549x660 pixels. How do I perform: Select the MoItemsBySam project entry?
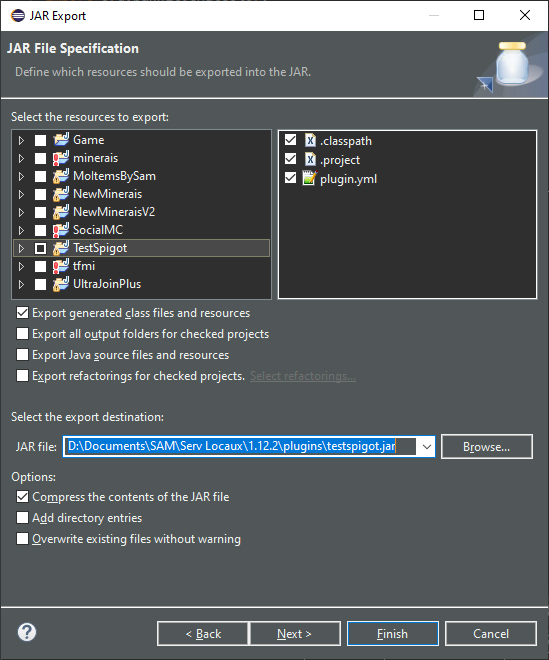click(115, 176)
